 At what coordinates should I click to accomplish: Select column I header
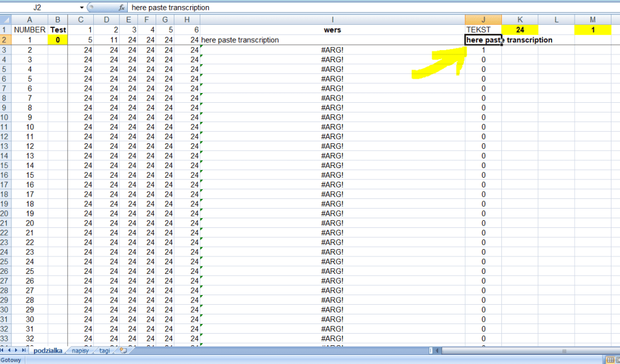[332, 20]
